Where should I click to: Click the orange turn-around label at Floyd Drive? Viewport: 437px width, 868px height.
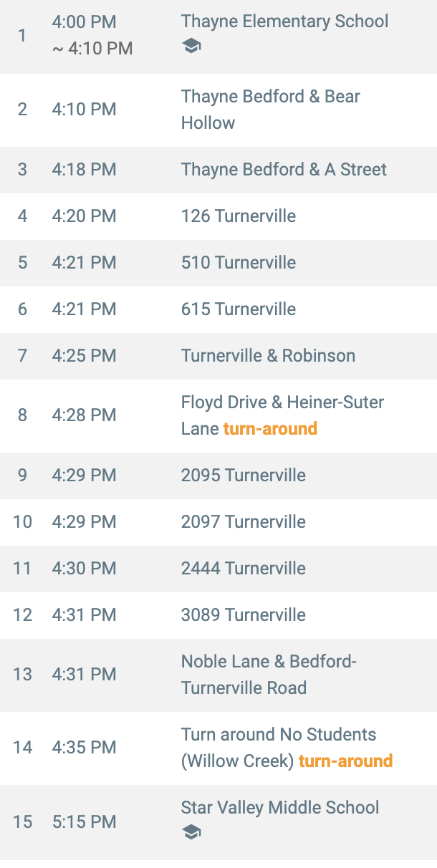[270, 429]
